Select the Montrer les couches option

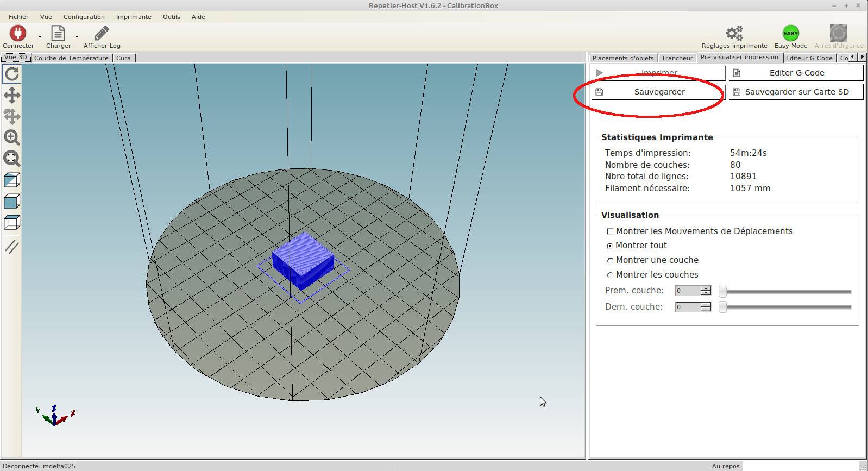point(610,275)
